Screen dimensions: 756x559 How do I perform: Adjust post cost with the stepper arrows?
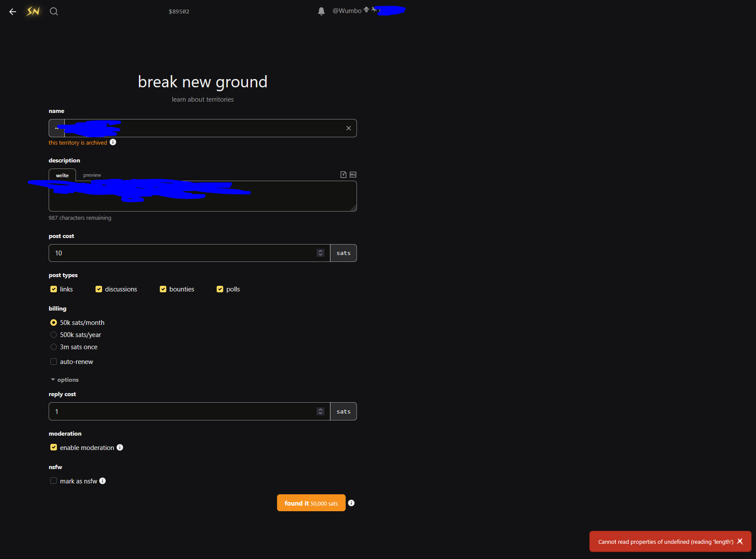pos(320,253)
